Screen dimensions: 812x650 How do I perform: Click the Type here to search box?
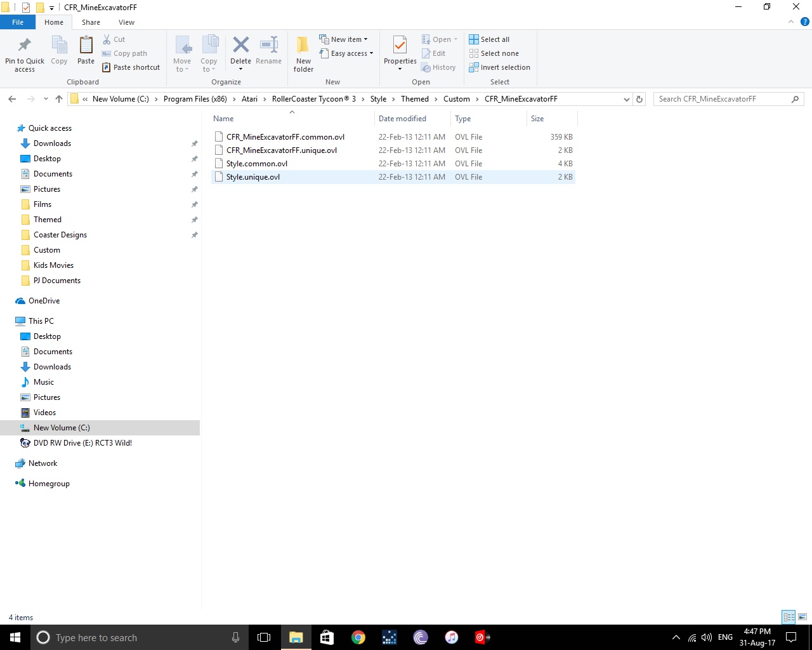click(x=138, y=637)
